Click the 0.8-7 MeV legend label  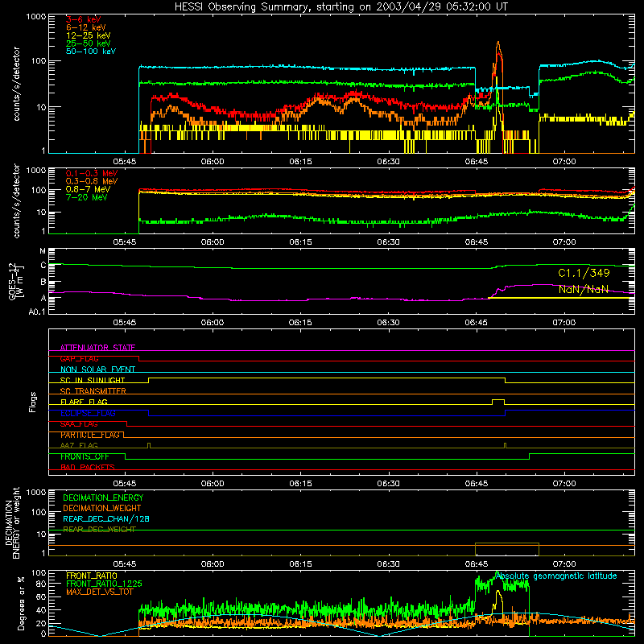(89, 189)
